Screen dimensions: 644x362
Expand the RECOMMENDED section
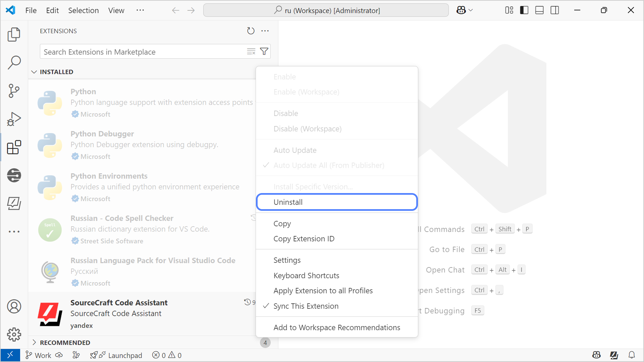click(65, 342)
